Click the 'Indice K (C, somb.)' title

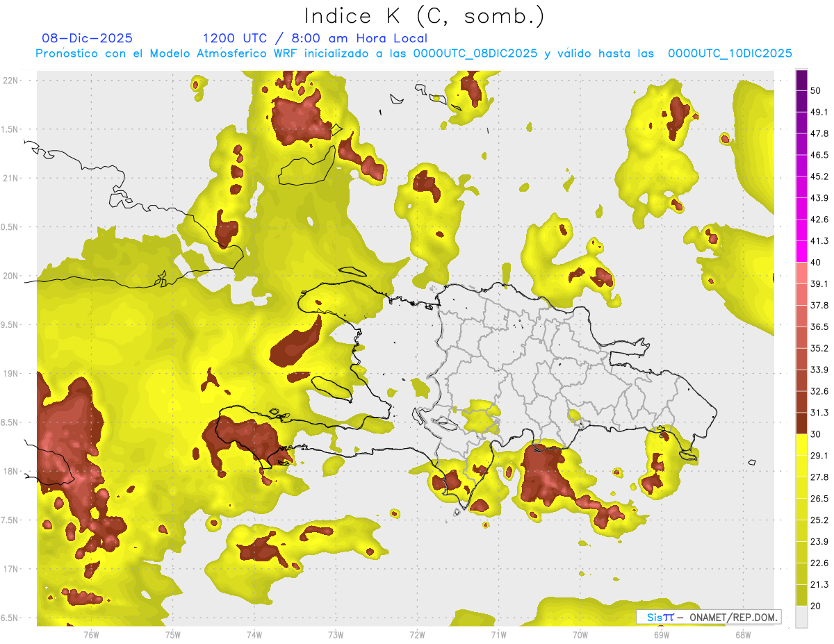click(424, 16)
